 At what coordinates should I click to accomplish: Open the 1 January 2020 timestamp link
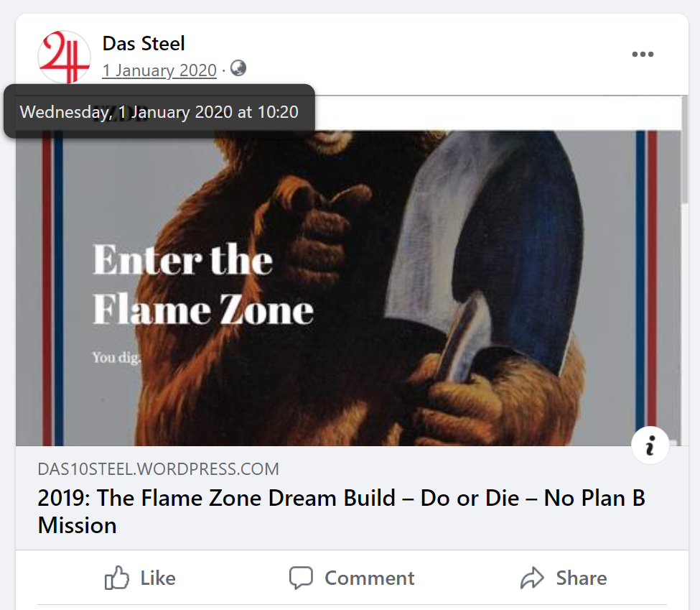159,70
